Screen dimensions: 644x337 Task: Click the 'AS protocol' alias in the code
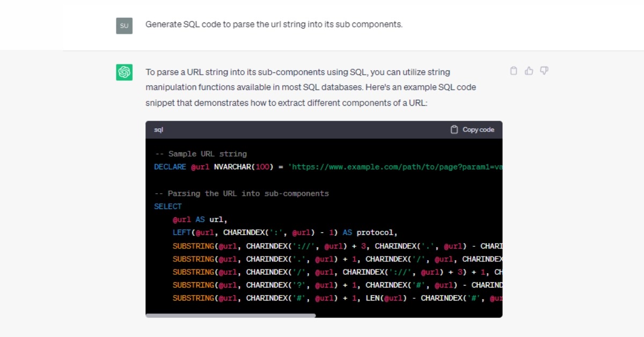369,233
